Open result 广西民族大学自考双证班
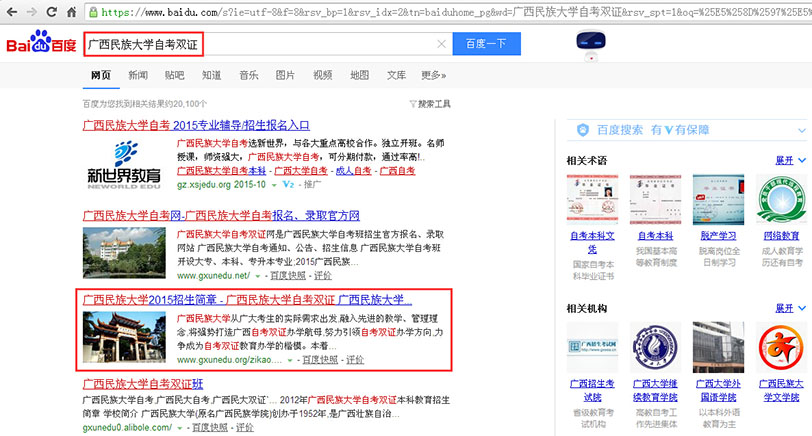 coord(143,384)
